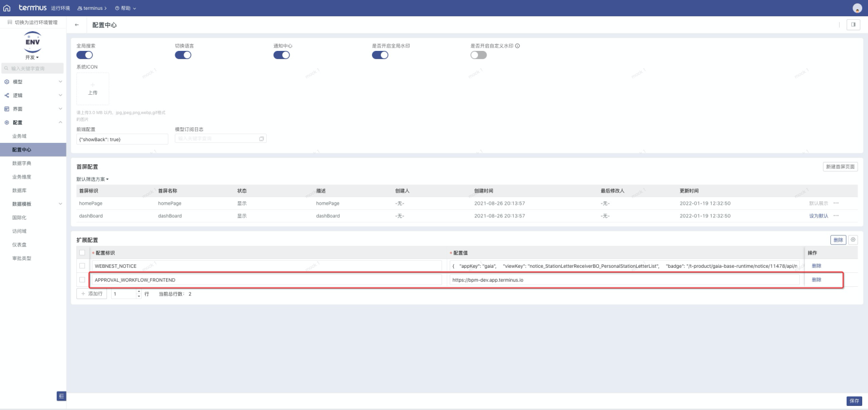
Task: Open the 开发 environment dropdown
Action: coord(32,57)
